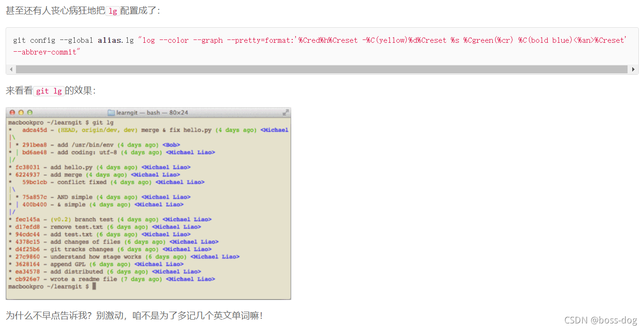Viewport: 644px width, 330px height.
Task: Click commit '27c9860 - understand how stage works' line
Action: [x=124, y=257]
